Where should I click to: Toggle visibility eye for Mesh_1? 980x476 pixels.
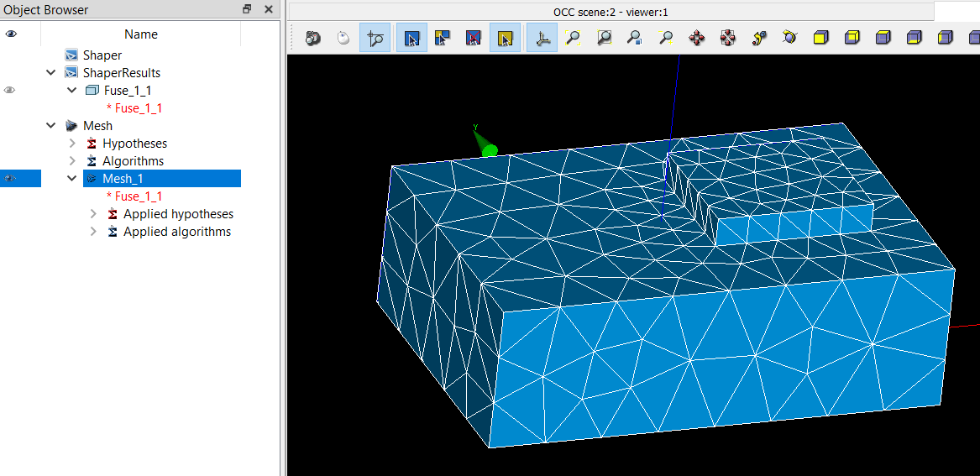tap(9, 179)
